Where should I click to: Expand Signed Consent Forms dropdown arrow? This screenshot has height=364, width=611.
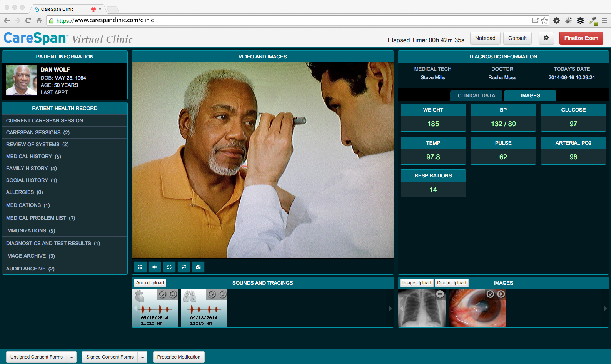[x=142, y=357]
